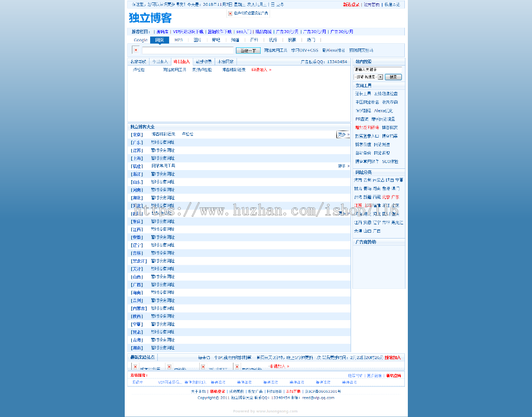
Task: Open the Alexa优化 sidebar link
Action: click(x=384, y=110)
